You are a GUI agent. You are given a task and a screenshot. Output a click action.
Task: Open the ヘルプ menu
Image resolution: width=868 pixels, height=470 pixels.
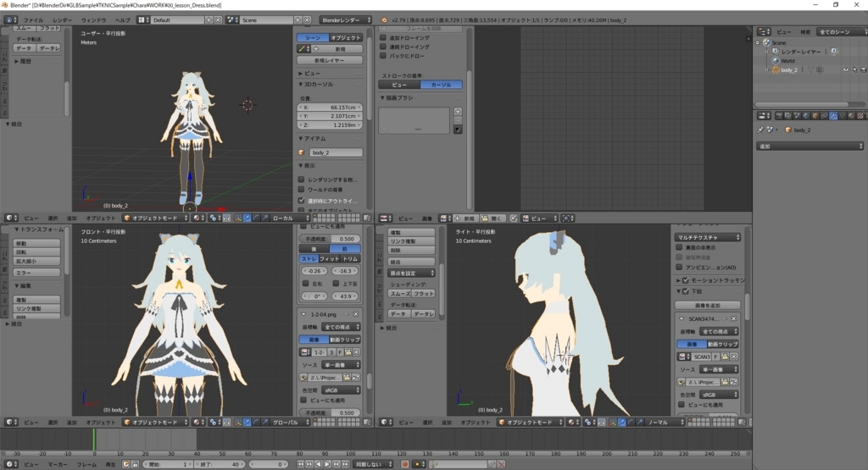[x=122, y=20]
